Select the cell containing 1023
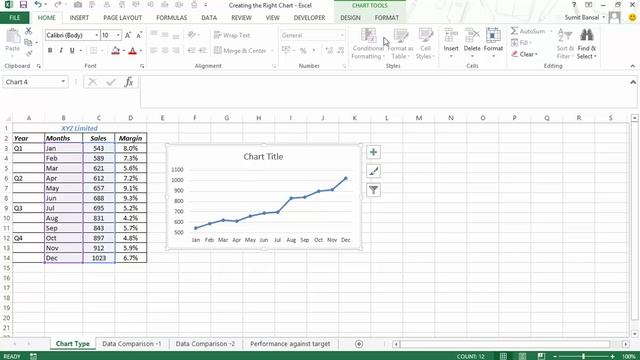 (99, 258)
